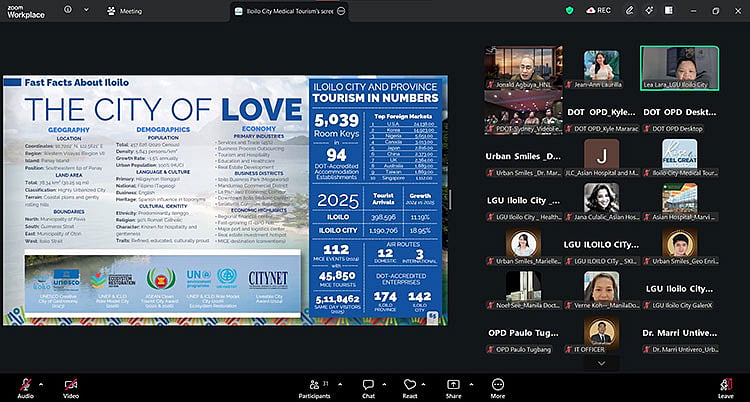Select Lea Lara_LGU Iloilo City's video tile
This screenshot has height=402, width=750.
679,67
